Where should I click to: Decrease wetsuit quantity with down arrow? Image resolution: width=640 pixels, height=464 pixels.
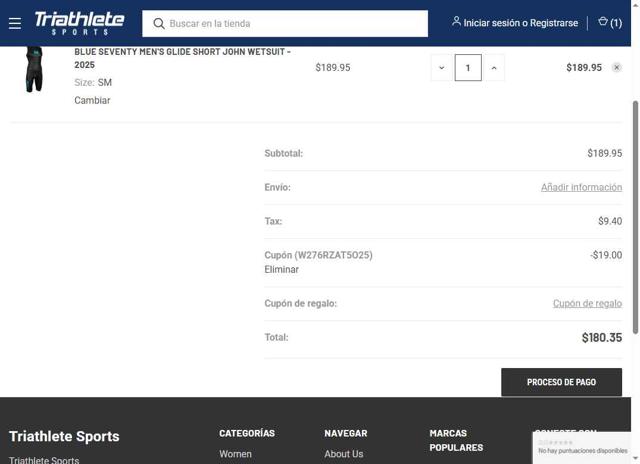442,68
